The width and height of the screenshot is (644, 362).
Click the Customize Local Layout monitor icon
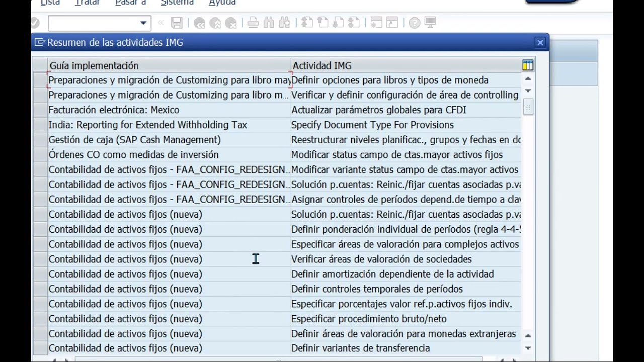click(x=430, y=23)
